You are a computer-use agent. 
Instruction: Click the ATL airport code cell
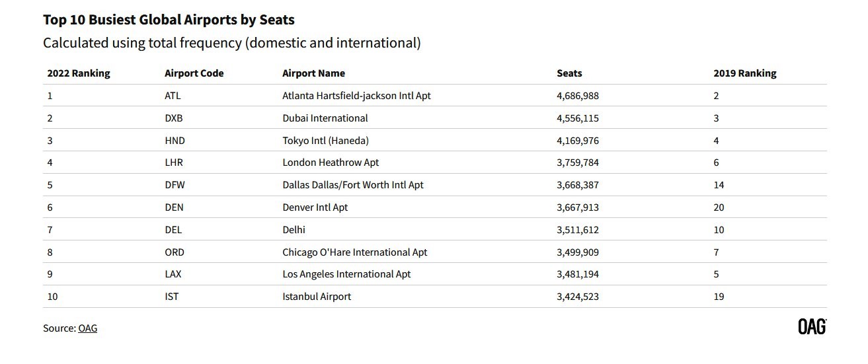pyautogui.click(x=173, y=96)
